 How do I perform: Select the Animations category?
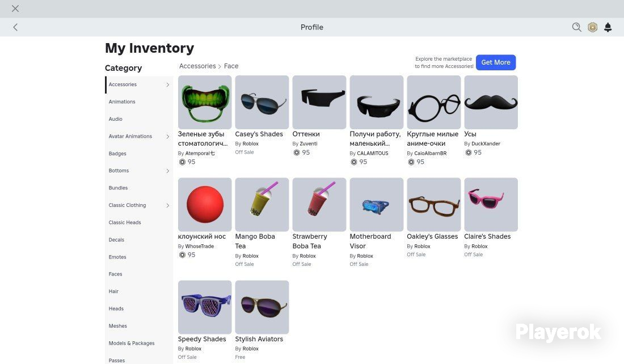click(x=139, y=101)
